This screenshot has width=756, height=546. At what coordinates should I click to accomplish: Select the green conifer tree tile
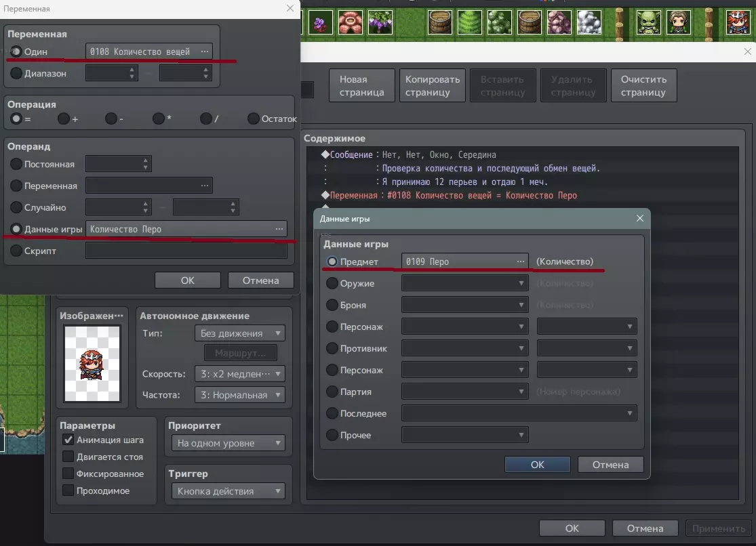tap(470, 22)
